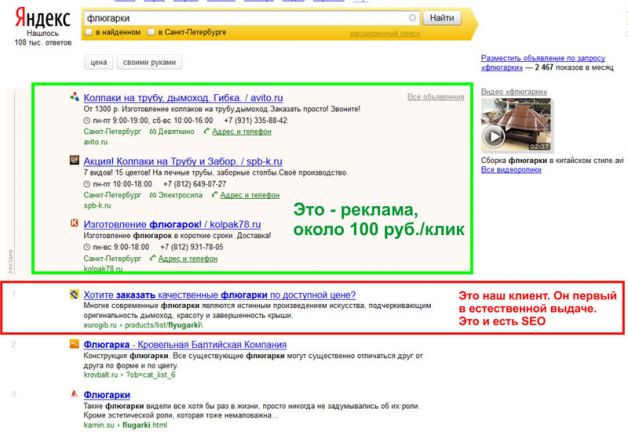Image resolution: width=628 pixels, height=438 pixels.
Task: Click 'Адрес и телефон' for kolpak78.ru ad
Action: click(188, 259)
